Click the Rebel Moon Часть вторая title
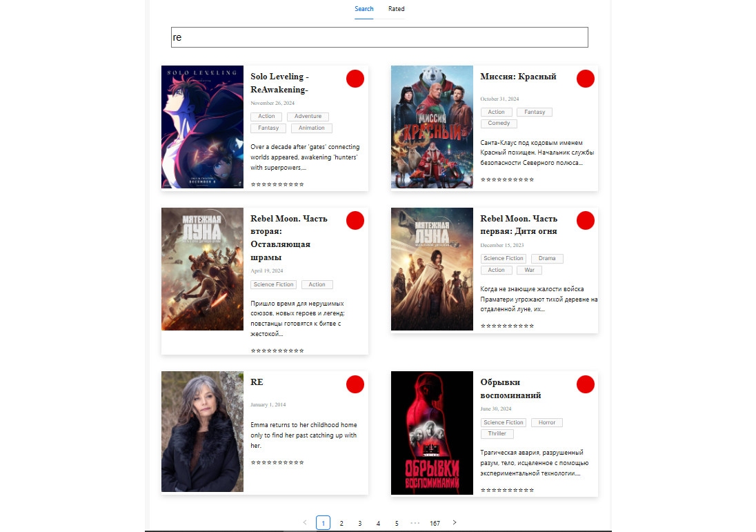756x532 pixels. click(x=289, y=238)
